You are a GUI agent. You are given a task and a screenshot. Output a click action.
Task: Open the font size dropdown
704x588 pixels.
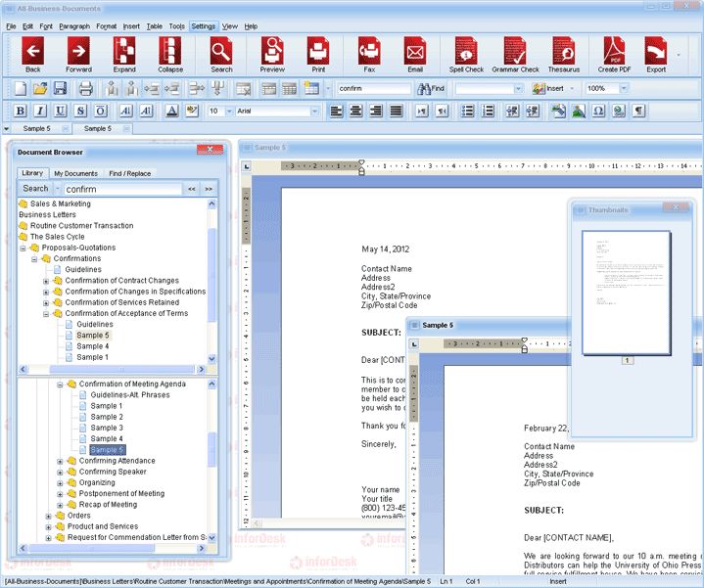pyautogui.click(x=229, y=111)
